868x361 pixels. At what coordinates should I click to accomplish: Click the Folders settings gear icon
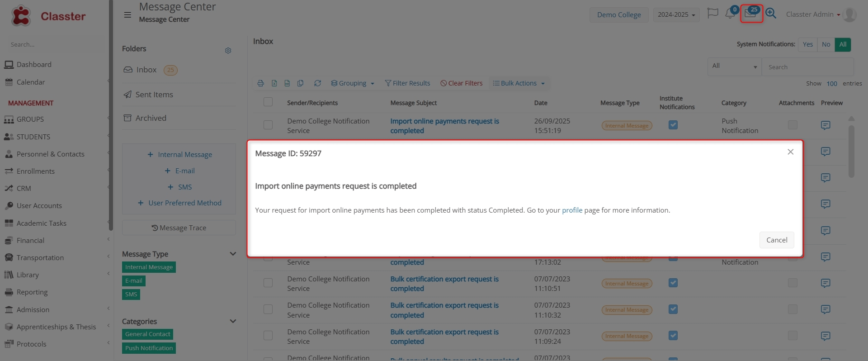pyautogui.click(x=228, y=51)
